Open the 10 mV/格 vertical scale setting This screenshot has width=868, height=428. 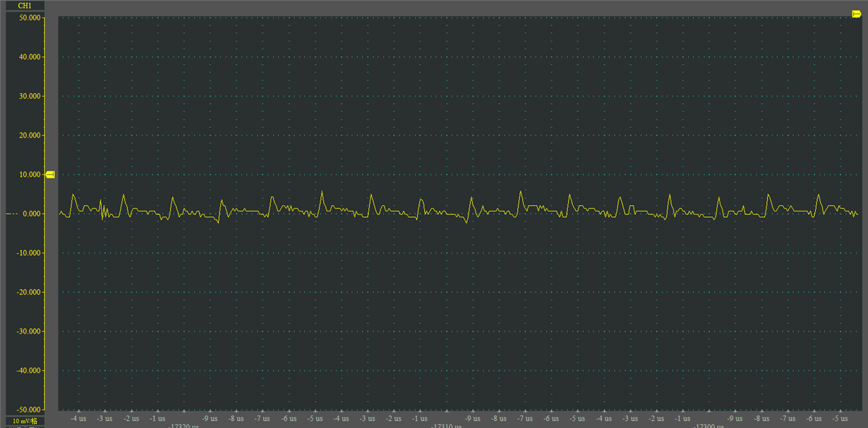click(x=24, y=421)
